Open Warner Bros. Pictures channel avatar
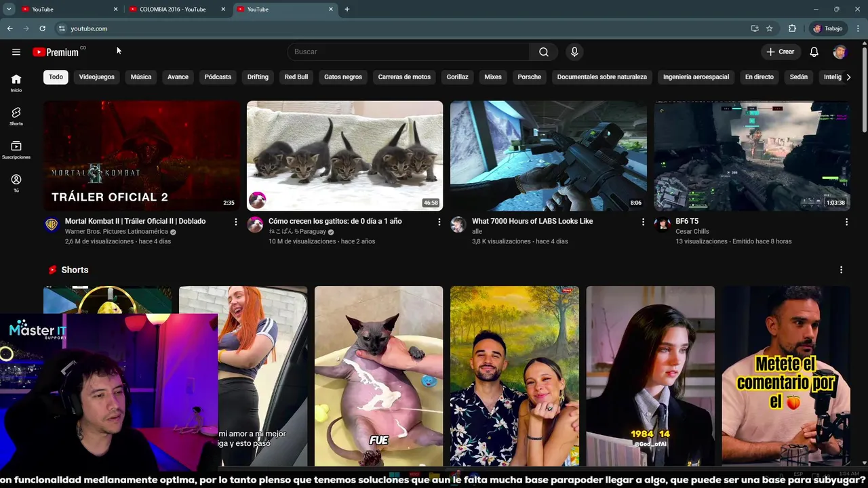 coord(52,225)
